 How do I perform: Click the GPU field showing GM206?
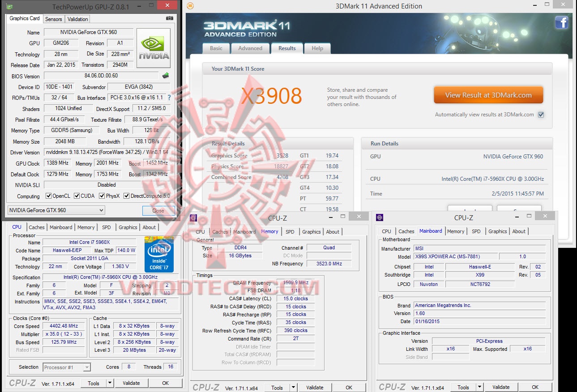pos(61,43)
